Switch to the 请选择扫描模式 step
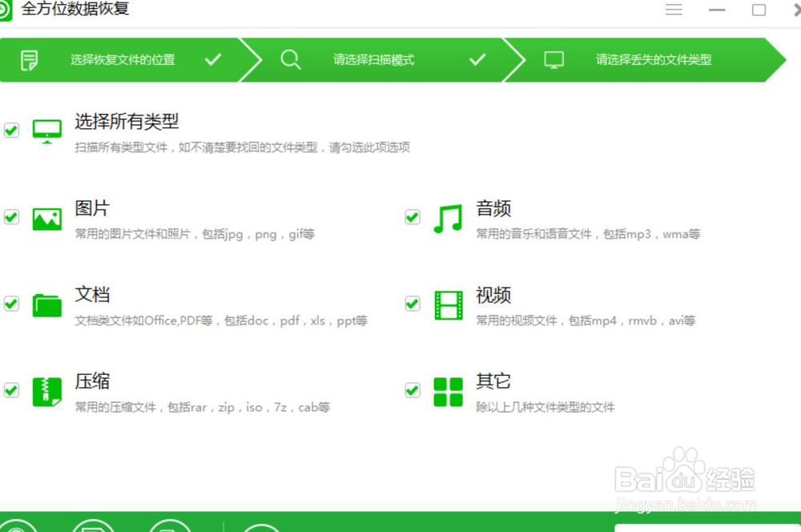 (375, 59)
